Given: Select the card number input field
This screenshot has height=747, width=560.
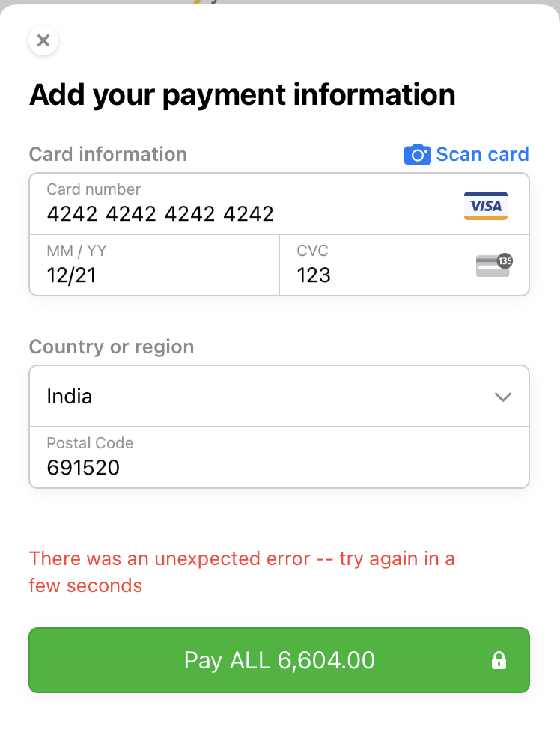Looking at the screenshot, I should [225, 204].
